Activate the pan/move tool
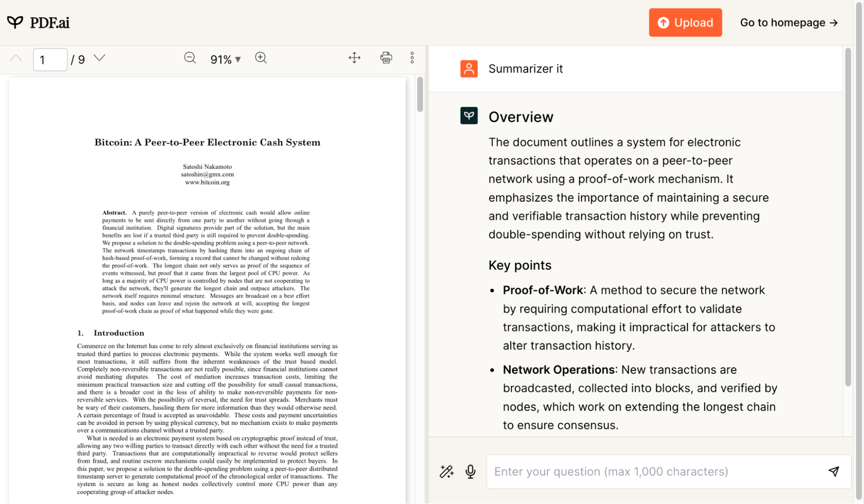 coord(354,58)
